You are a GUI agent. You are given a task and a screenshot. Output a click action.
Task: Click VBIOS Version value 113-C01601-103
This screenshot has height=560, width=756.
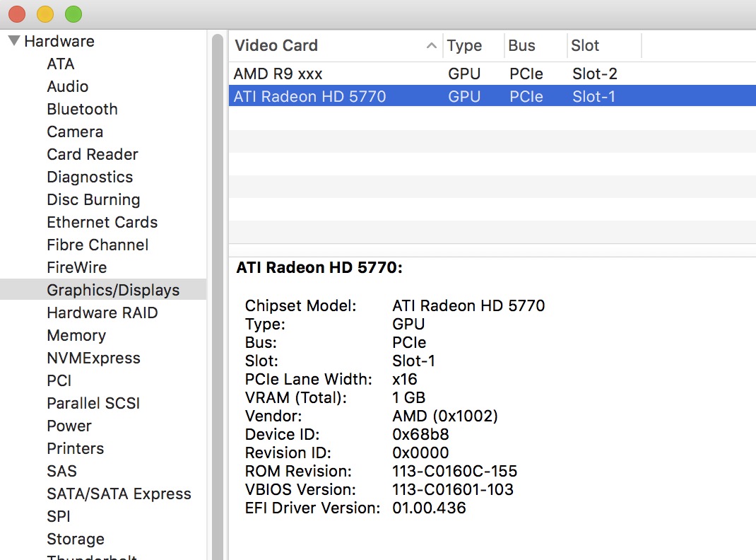pyautogui.click(x=453, y=489)
